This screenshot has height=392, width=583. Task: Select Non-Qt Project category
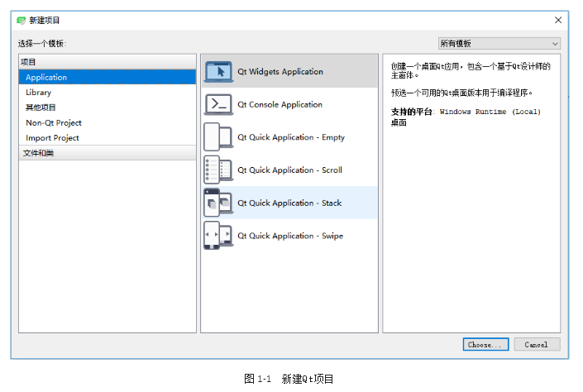point(108,122)
